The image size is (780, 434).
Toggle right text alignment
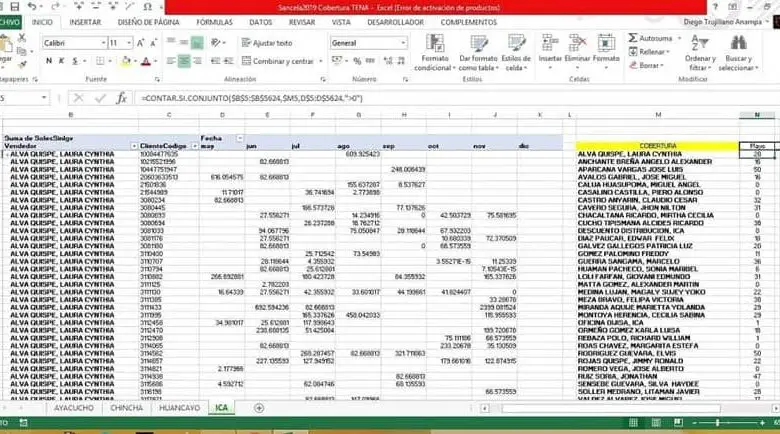point(197,61)
